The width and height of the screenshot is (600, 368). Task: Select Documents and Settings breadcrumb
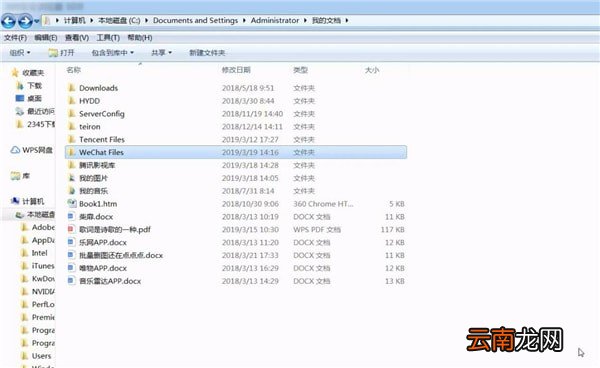tap(195, 21)
